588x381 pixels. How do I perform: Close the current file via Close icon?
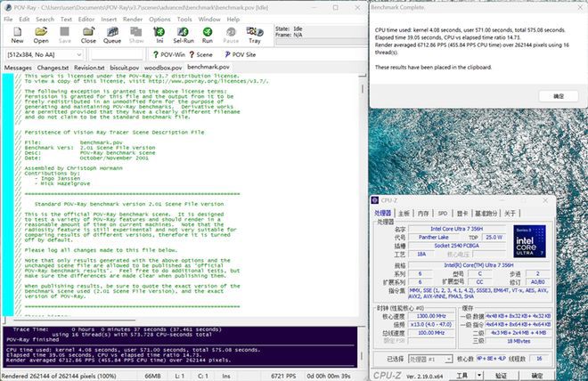click(88, 36)
